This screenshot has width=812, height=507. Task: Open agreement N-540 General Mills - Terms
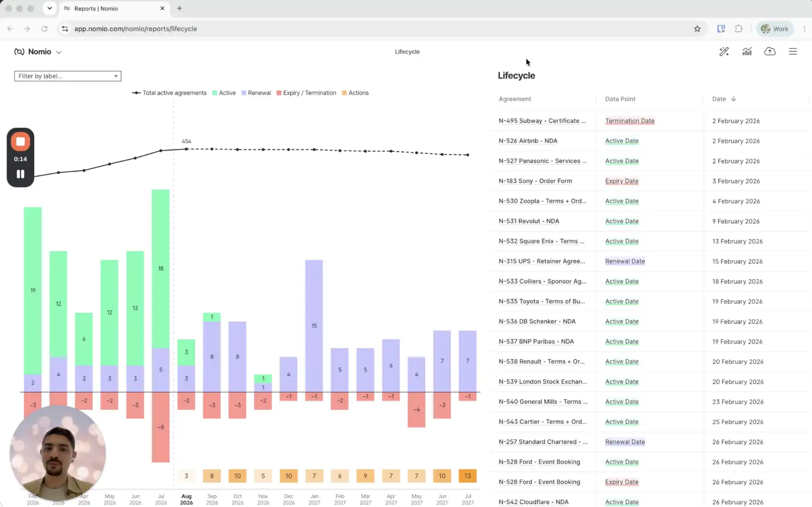543,402
